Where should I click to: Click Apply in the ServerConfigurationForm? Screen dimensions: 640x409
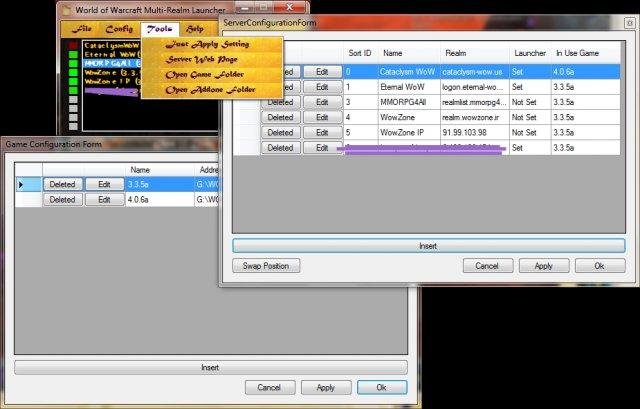[x=544, y=266]
